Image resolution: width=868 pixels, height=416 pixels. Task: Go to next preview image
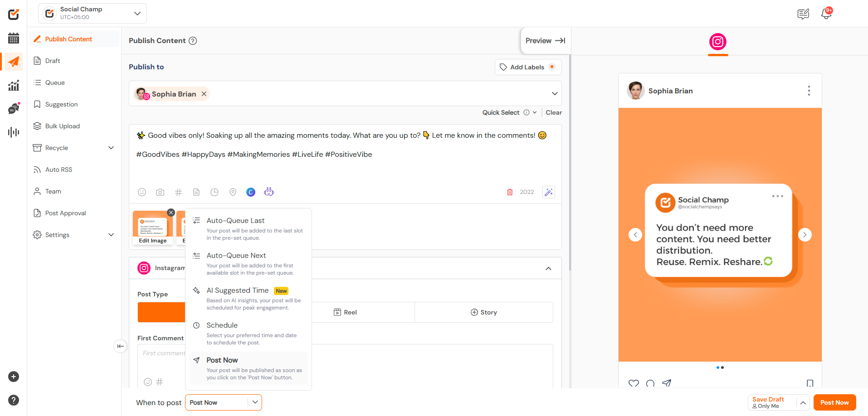(x=805, y=235)
